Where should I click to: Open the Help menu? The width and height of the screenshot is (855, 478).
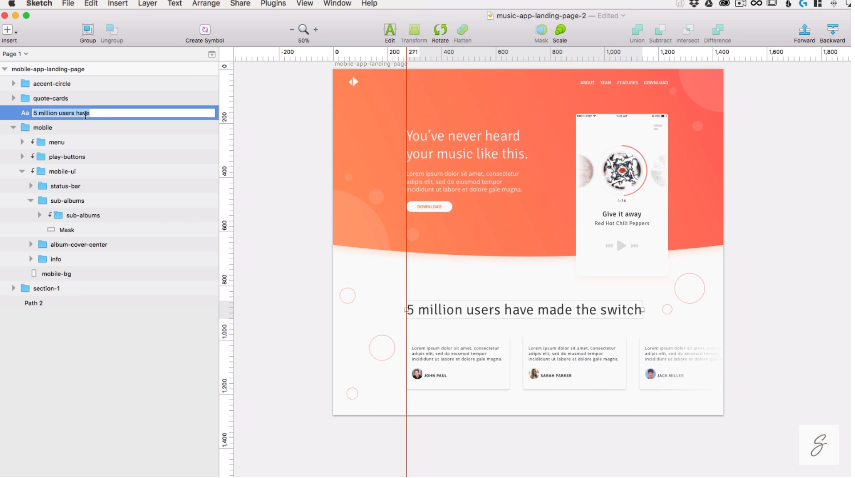[x=369, y=3]
